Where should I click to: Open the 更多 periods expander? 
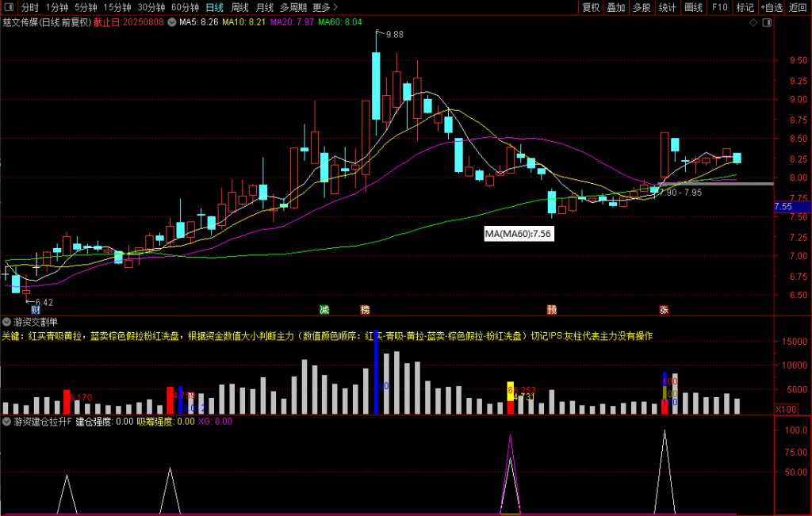pyautogui.click(x=325, y=7)
